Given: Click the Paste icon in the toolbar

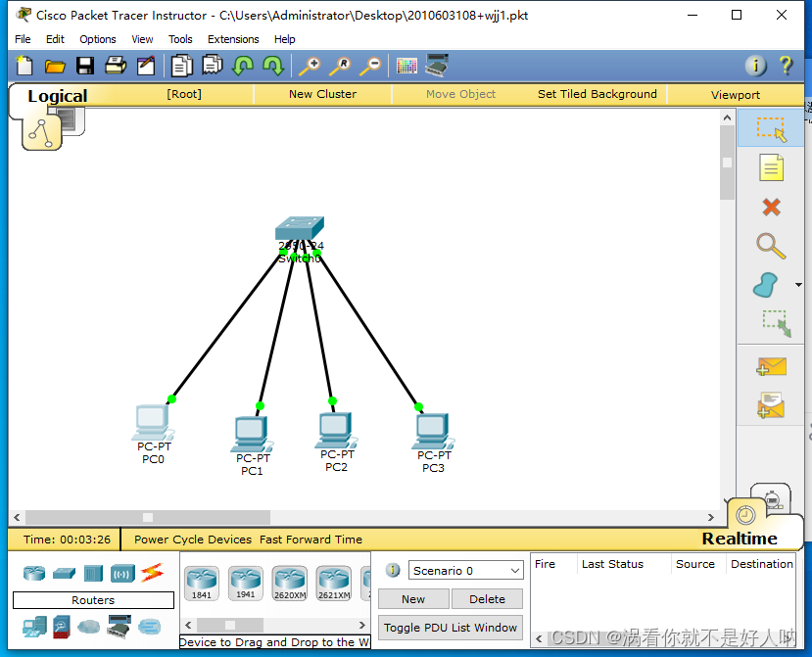Looking at the screenshot, I should 213,66.
